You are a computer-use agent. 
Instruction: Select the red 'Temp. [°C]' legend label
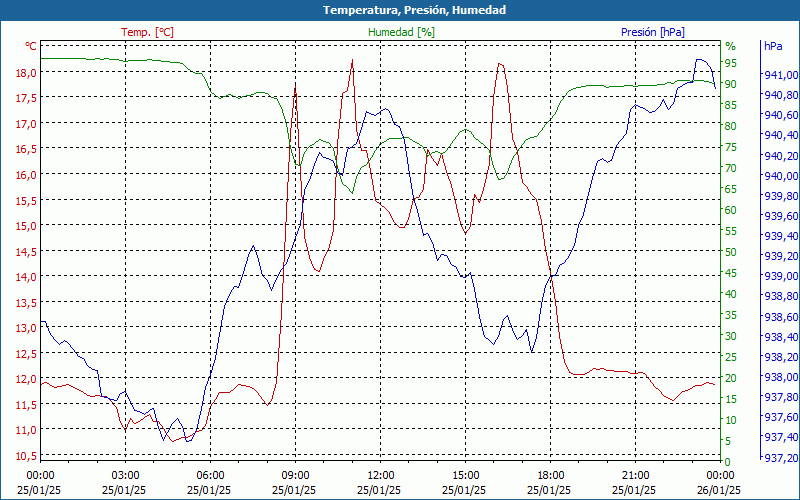point(147,32)
